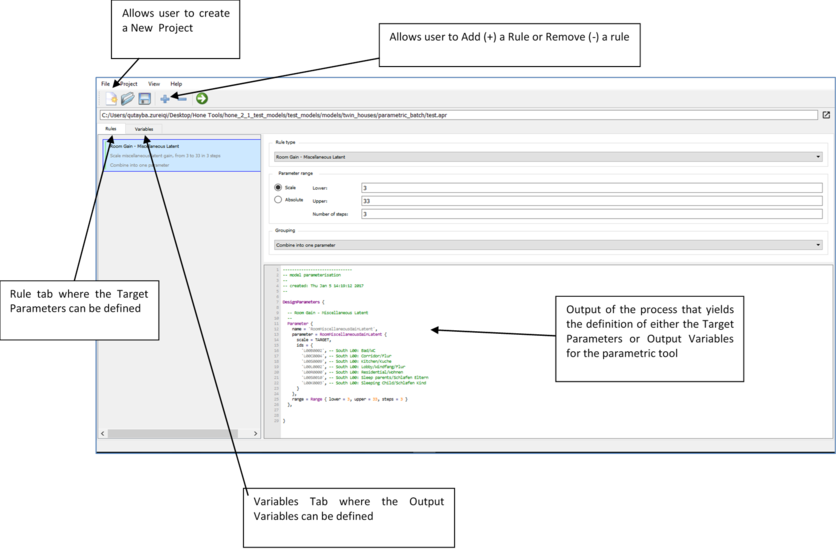Click the Number of steps input field
This screenshot has width=836, height=549.
[590, 214]
